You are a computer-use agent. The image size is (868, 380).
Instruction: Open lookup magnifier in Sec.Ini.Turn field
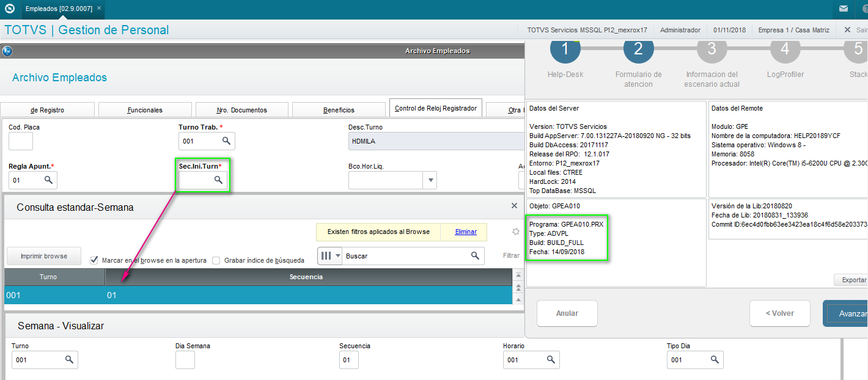click(x=218, y=180)
